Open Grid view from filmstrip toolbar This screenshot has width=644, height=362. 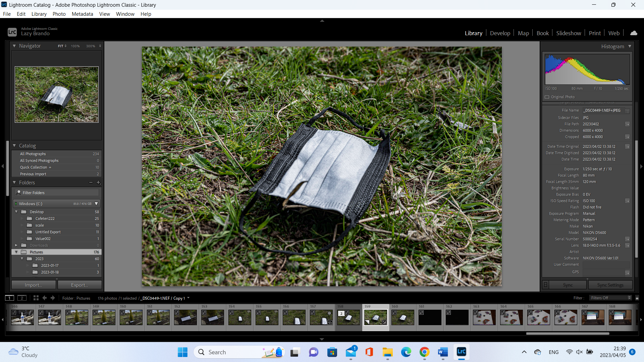tap(36, 298)
